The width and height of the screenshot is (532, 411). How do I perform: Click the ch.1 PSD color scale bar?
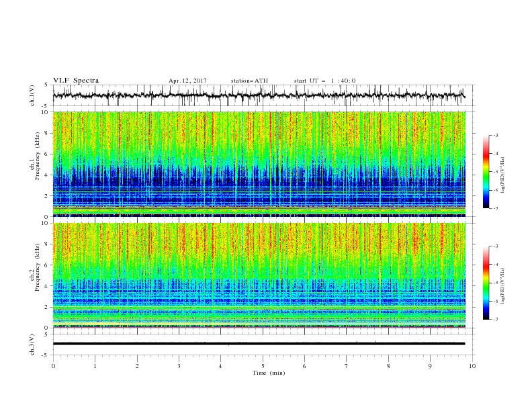[486, 172]
